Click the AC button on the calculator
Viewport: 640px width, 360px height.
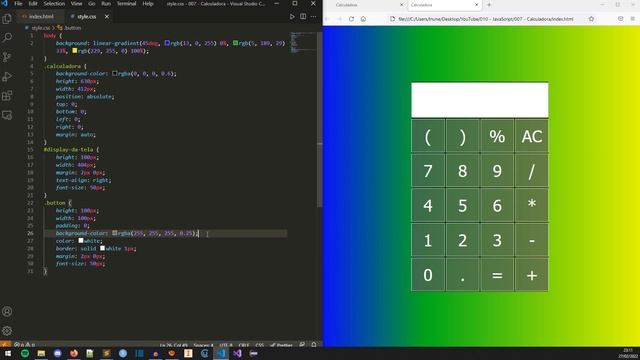[531, 136]
